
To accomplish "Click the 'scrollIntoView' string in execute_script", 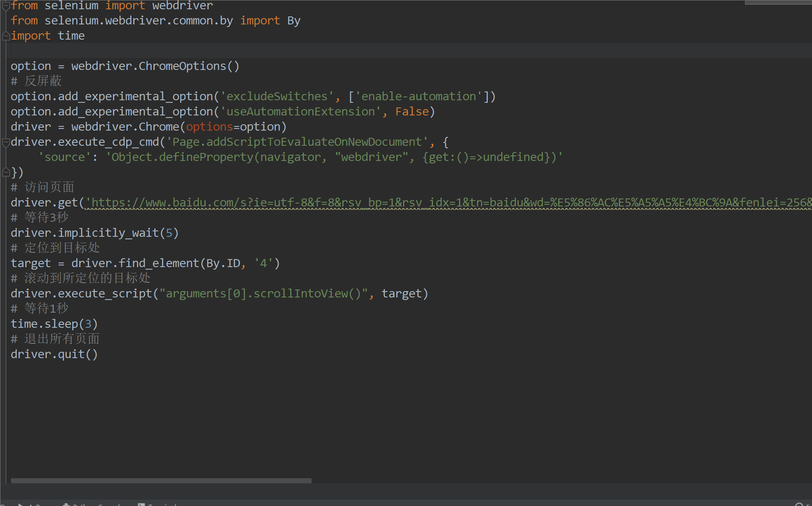I will 300,294.
